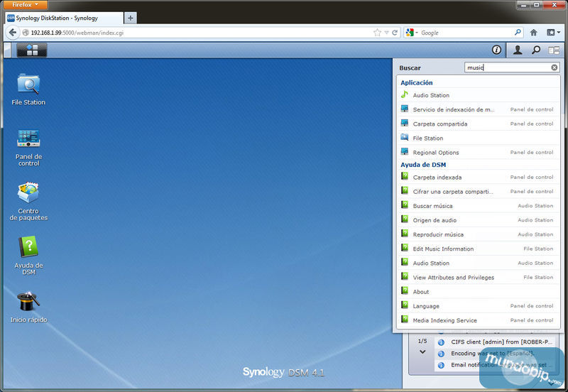Open Reproducir música help topic
This screenshot has width=568, height=392.
(478, 234)
